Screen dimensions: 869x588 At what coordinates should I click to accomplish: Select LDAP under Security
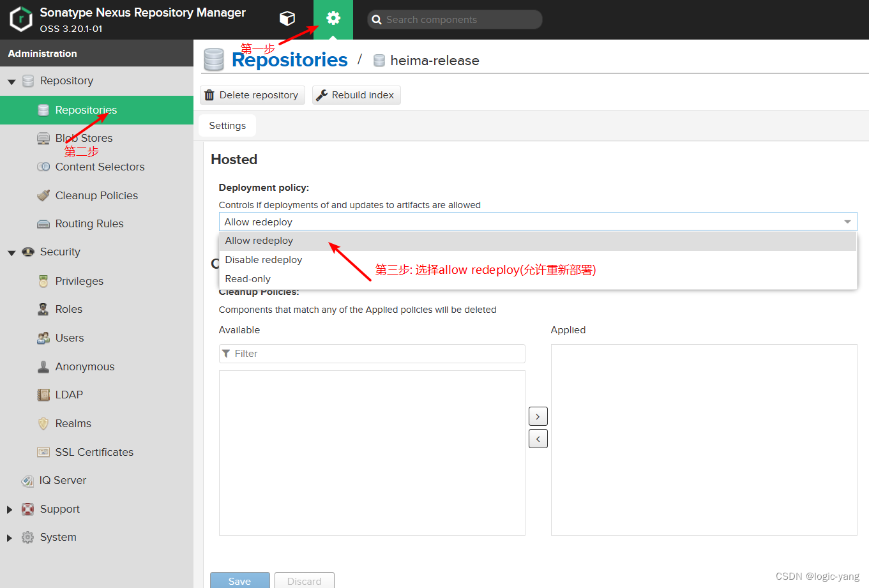click(68, 395)
